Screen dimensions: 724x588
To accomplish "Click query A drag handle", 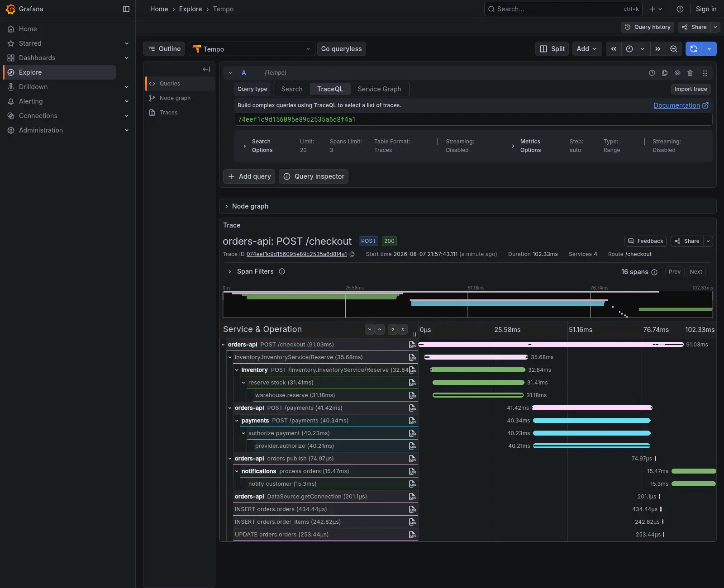I will click(x=705, y=73).
